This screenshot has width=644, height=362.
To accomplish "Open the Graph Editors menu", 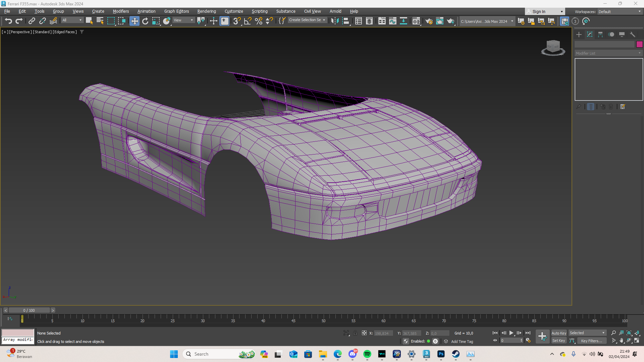I will point(176,11).
